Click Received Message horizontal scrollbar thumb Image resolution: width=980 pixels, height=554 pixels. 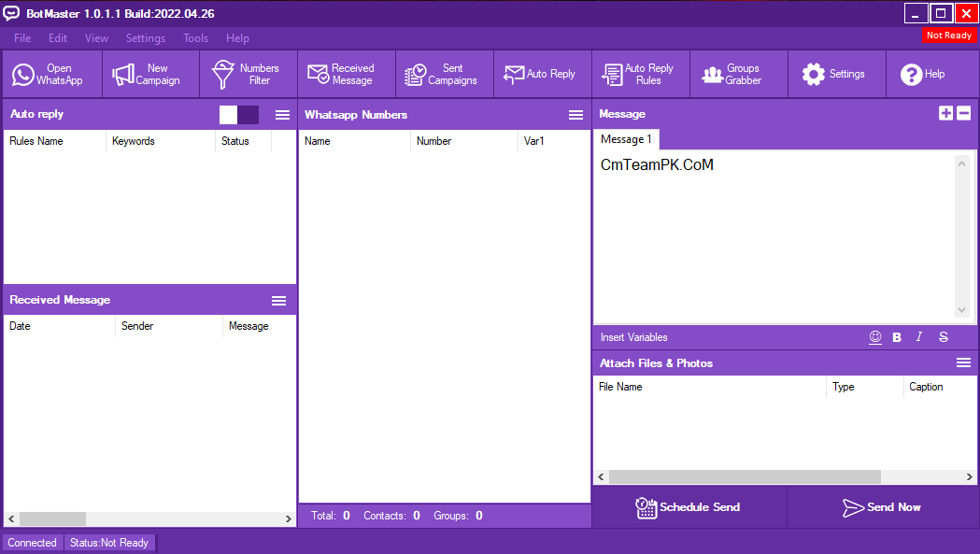pyautogui.click(x=52, y=519)
